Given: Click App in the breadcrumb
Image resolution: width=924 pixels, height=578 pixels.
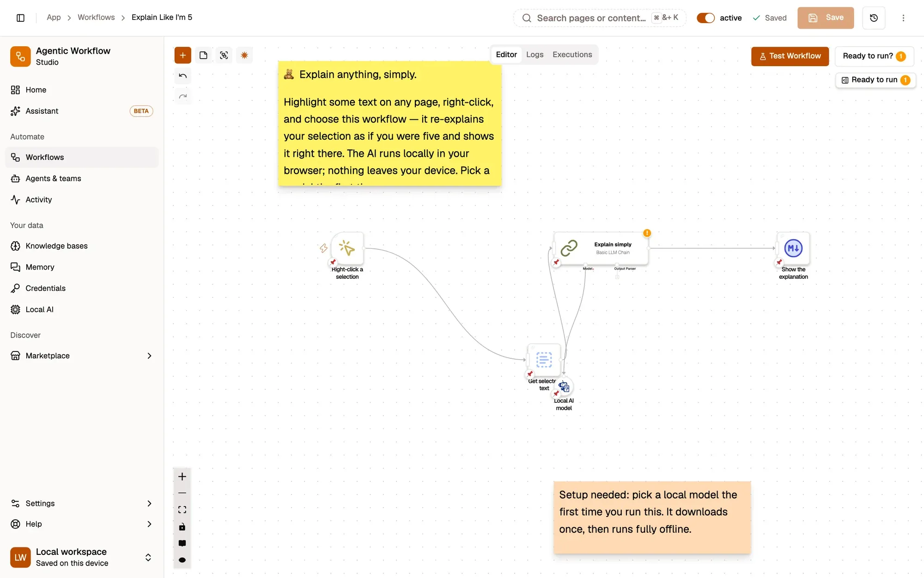Looking at the screenshot, I should coord(54,18).
